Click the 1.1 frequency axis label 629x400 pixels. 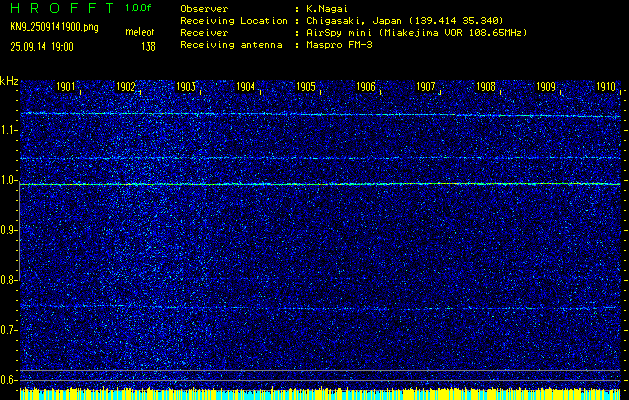pos(8,130)
